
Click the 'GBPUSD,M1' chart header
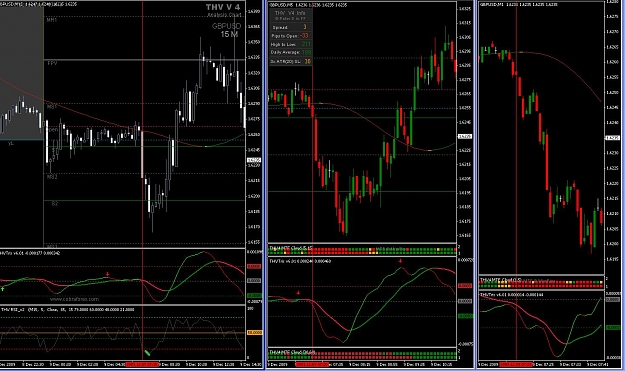point(518,4)
